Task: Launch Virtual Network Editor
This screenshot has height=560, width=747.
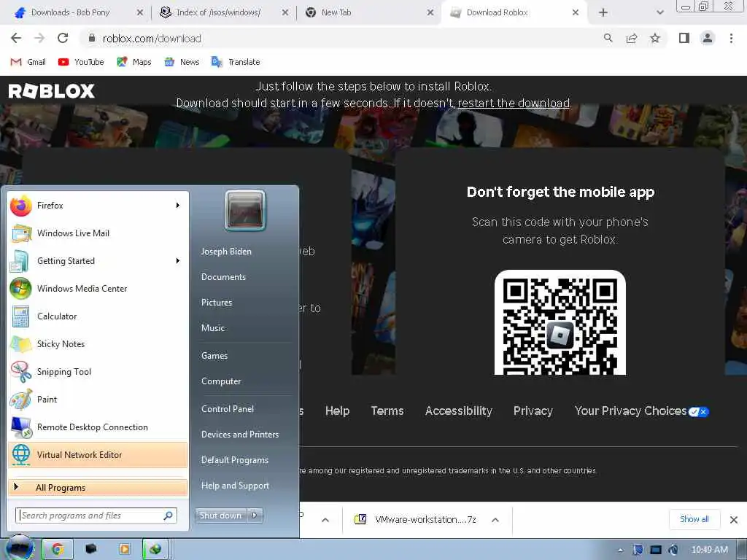Action: 98,455
